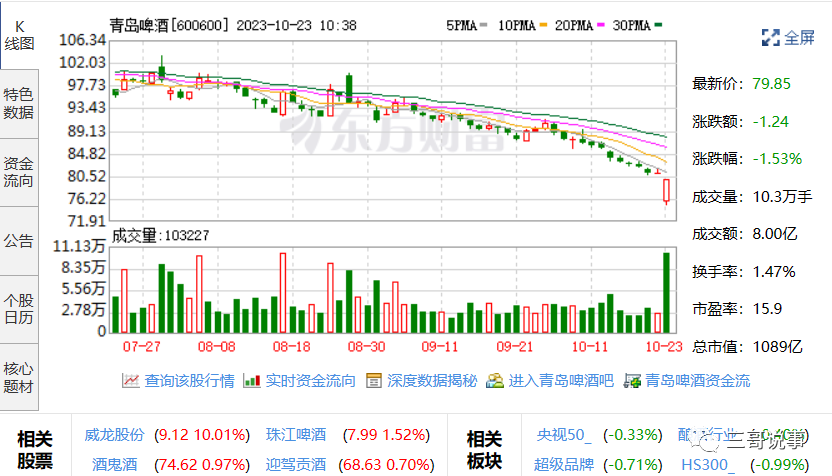
Task: Click the chart icon beside 查询该股行情
Action: (x=131, y=380)
